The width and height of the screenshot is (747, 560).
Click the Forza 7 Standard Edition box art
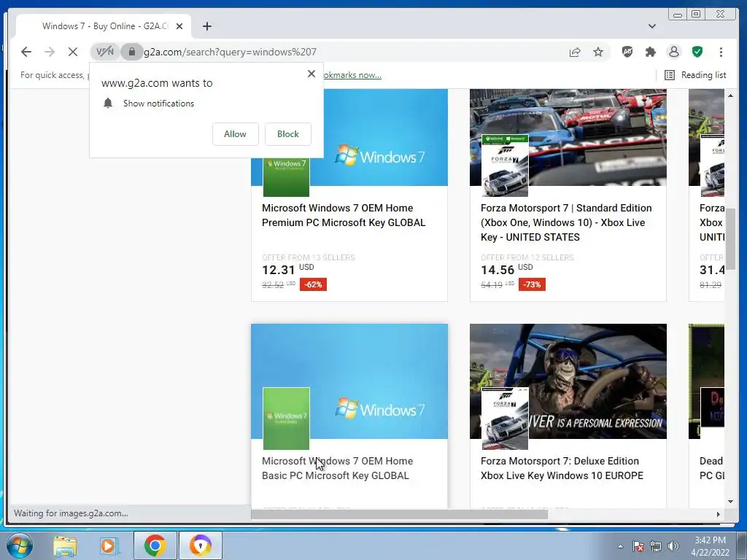[505, 166]
